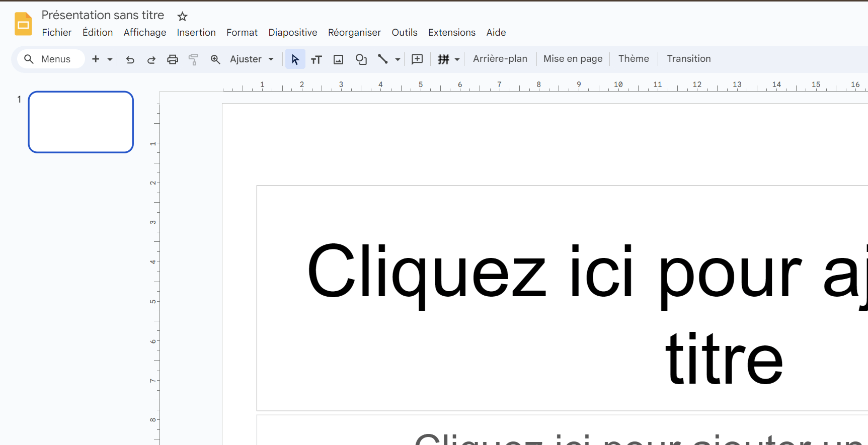
Task: Redo the last action
Action: point(151,59)
